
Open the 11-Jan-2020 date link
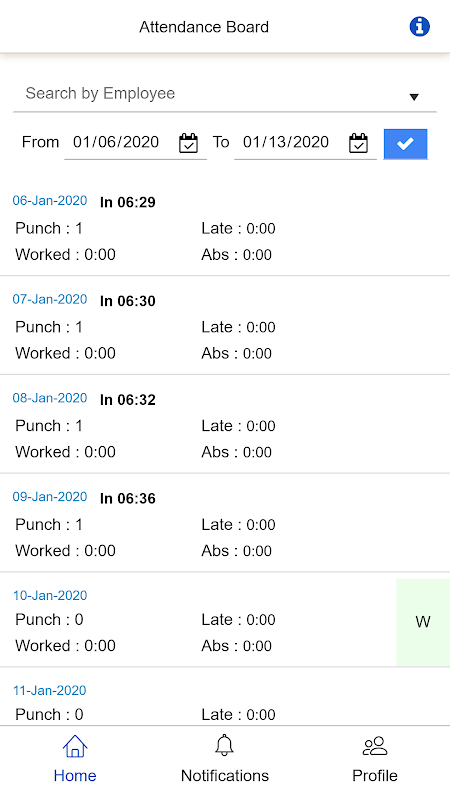[x=50, y=690]
